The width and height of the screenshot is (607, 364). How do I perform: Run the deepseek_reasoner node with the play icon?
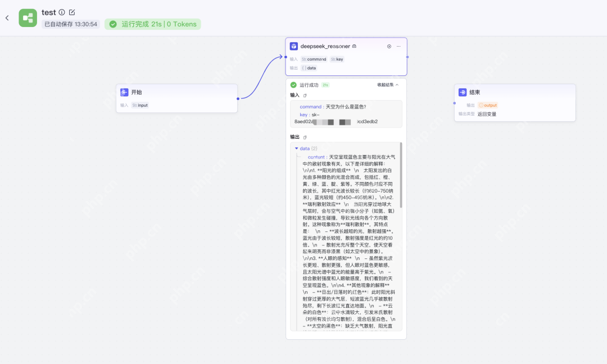tap(389, 47)
